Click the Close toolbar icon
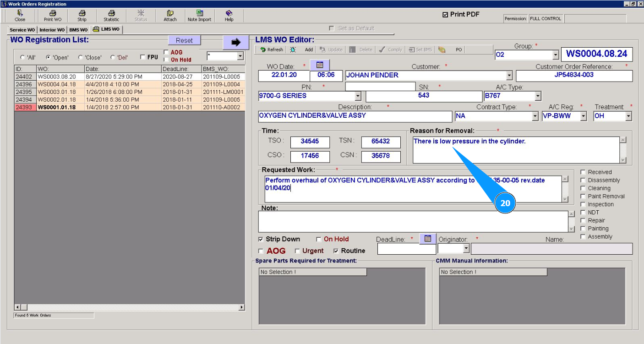The height and width of the screenshot is (344, 644). tap(20, 16)
